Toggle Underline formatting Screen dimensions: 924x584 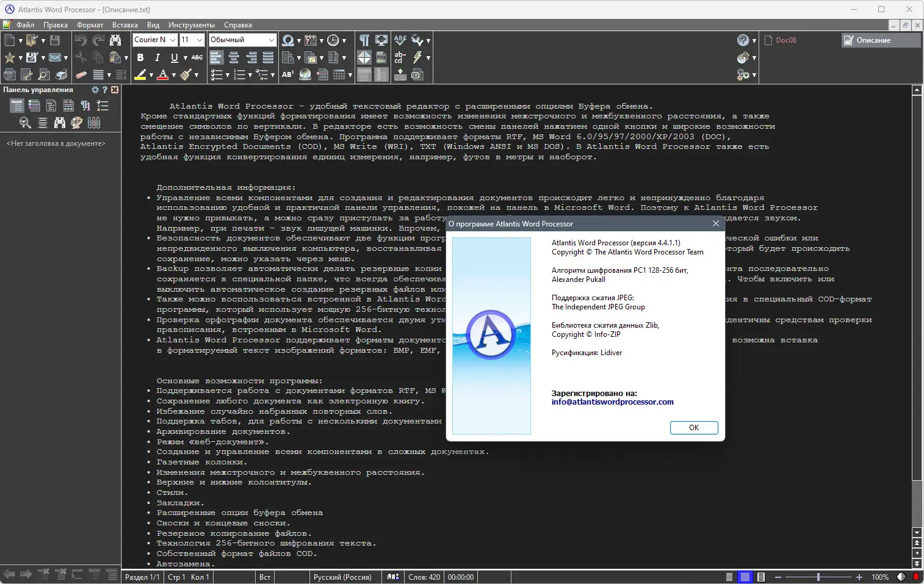point(175,57)
